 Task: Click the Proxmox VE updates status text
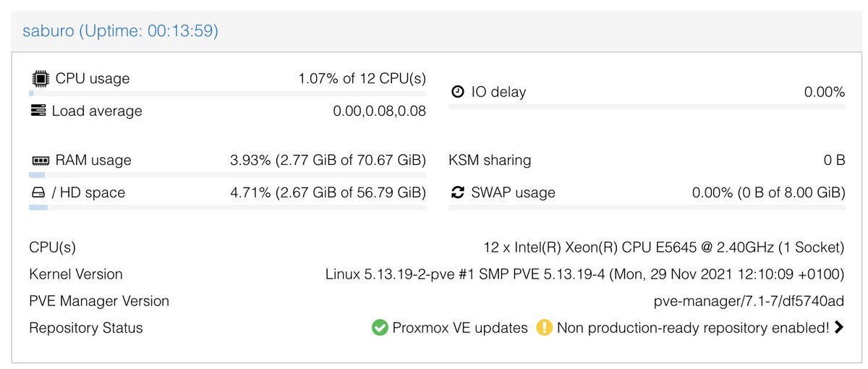point(460,328)
